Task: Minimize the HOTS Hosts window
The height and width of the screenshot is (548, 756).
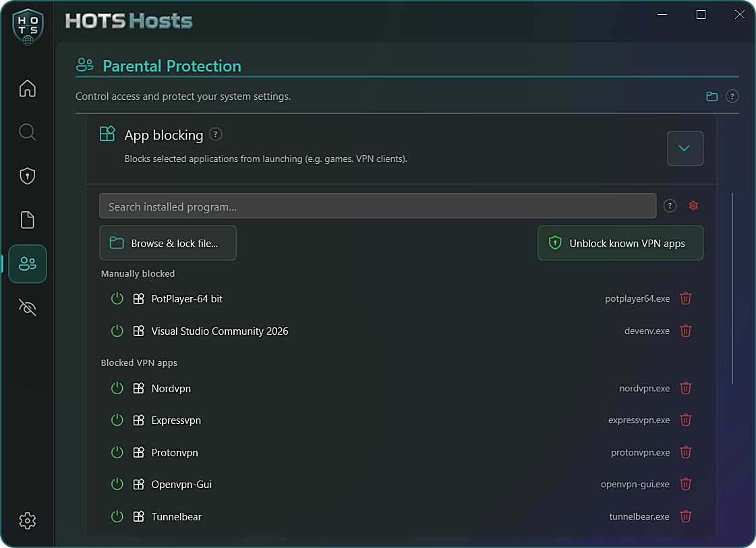Action: (x=662, y=14)
